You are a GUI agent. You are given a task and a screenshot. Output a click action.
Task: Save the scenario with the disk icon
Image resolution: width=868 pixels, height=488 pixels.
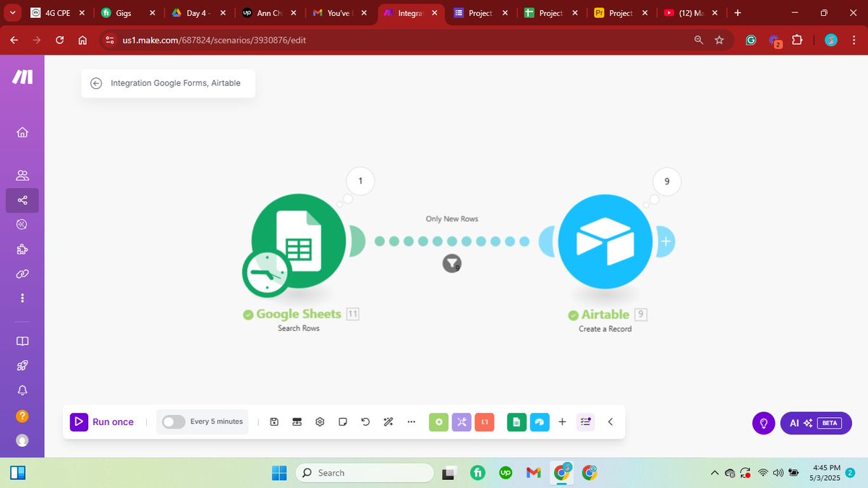point(274,421)
